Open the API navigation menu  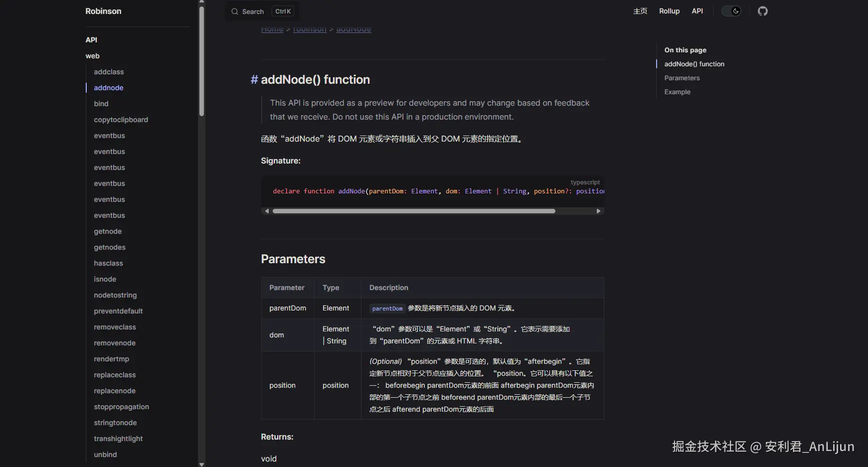[x=697, y=11]
